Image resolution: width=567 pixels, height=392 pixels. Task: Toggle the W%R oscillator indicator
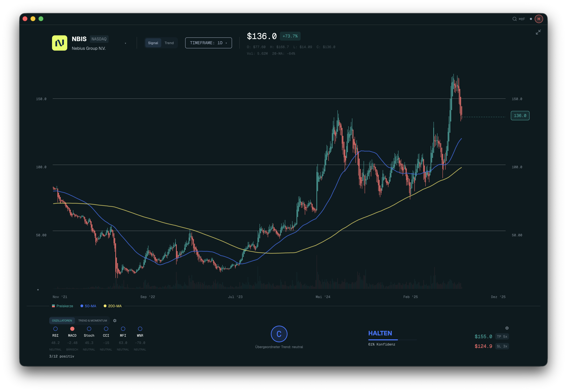(x=140, y=329)
